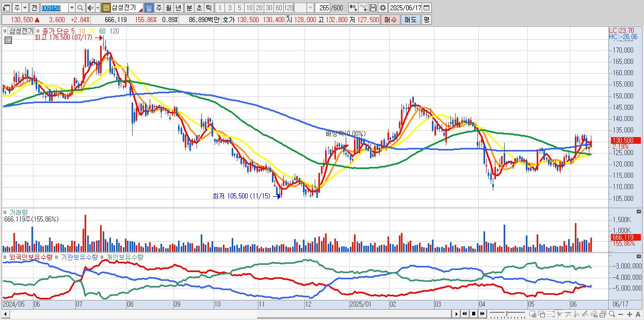Screen dimensions: 644x320
Task: Select the 주 weekly chart period
Action: point(158,8)
